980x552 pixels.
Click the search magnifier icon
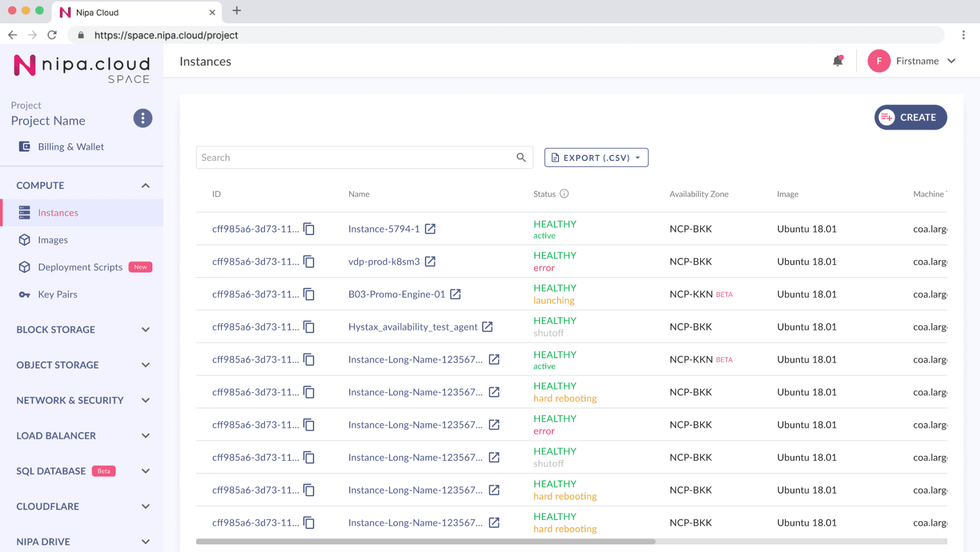tap(521, 157)
